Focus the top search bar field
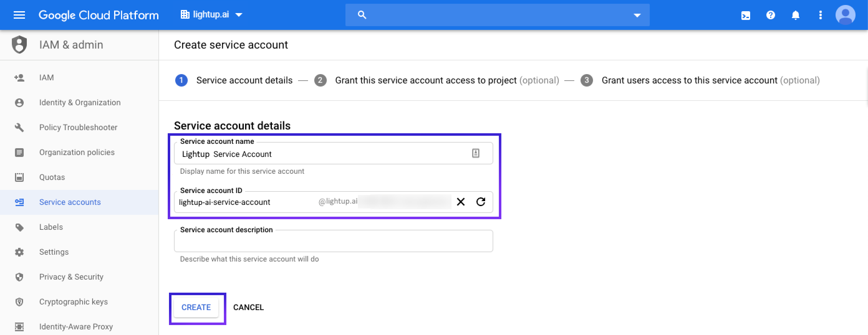Image resolution: width=868 pixels, height=335 pixels. (x=497, y=15)
